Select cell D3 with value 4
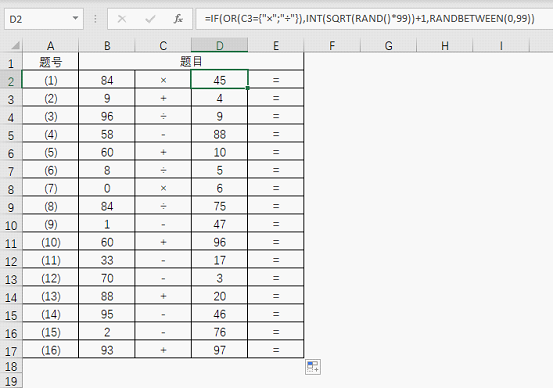 tap(219, 98)
